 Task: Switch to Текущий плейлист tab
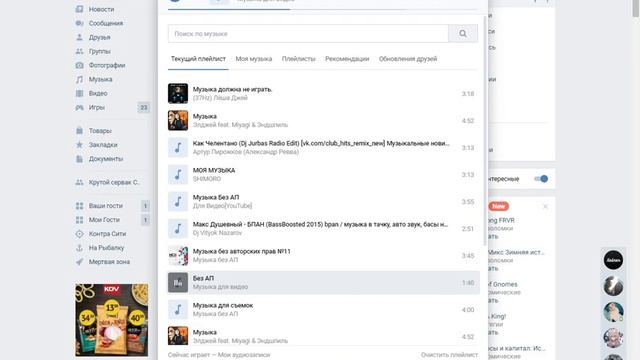(x=198, y=59)
